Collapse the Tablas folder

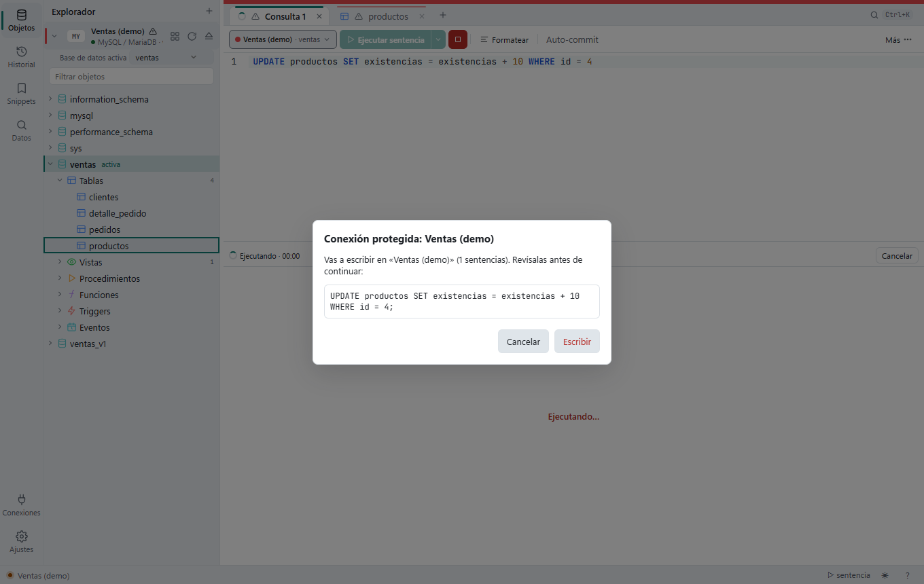point(60,181)
